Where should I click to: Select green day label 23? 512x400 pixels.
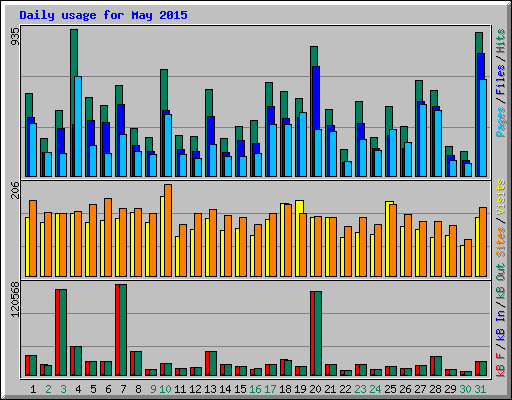360,389
